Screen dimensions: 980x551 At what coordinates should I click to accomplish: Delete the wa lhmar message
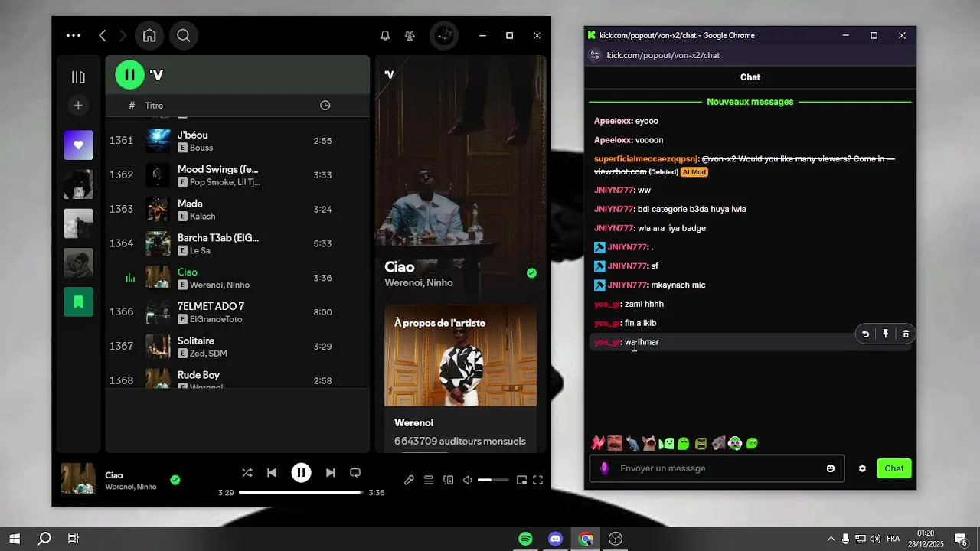click(x=906, y=334)
